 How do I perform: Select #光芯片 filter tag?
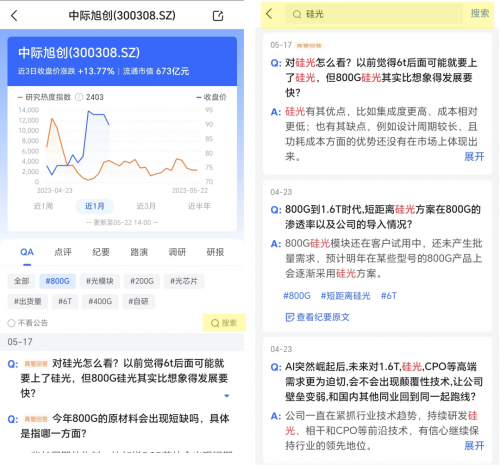coord(184,281)
